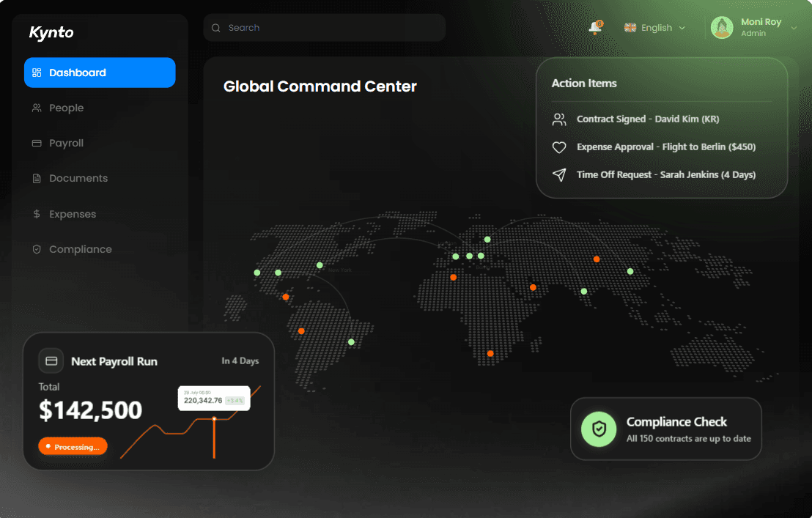Click the search magnifier icon
The image size is (812, 518).
pos(215,27)
